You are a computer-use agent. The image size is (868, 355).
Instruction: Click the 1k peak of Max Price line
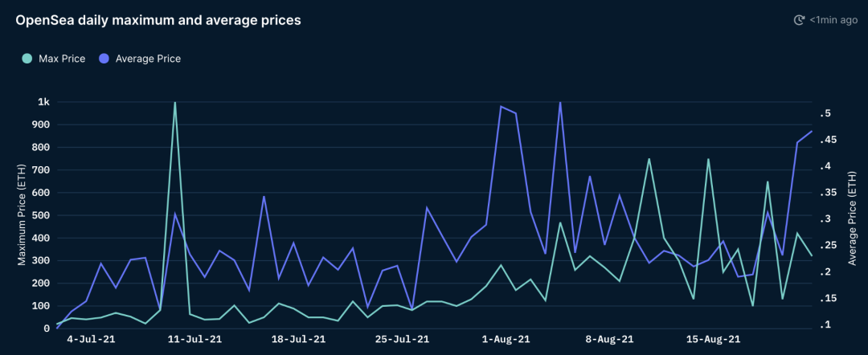(175, 103)
